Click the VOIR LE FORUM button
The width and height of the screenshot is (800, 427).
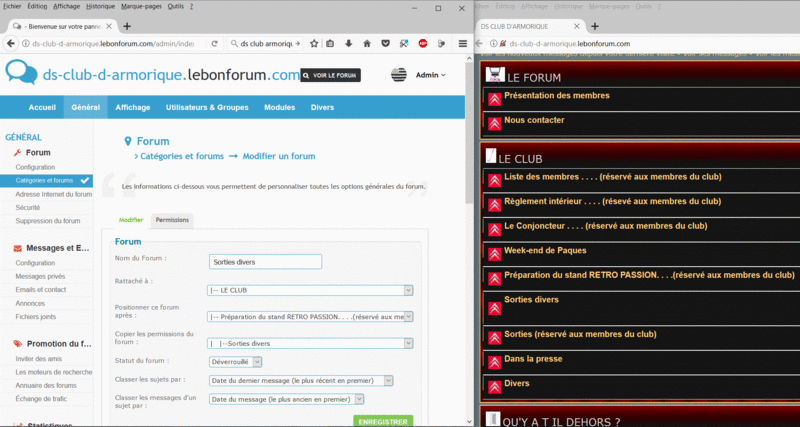point(331,76)
